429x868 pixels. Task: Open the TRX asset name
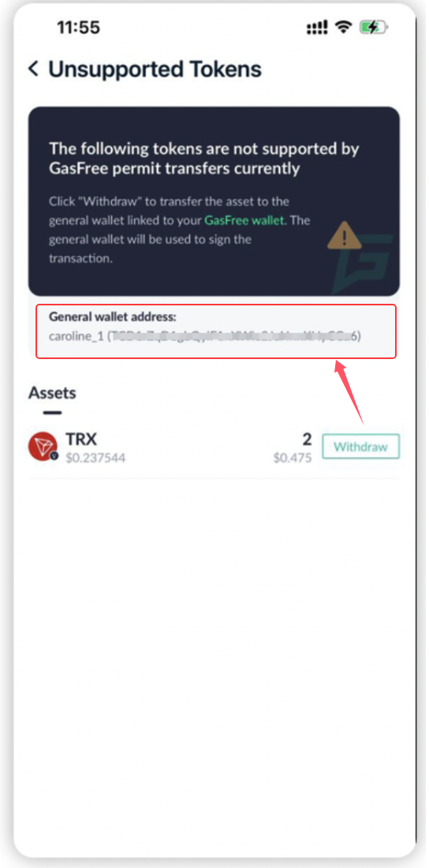click(x=81, y=440)
